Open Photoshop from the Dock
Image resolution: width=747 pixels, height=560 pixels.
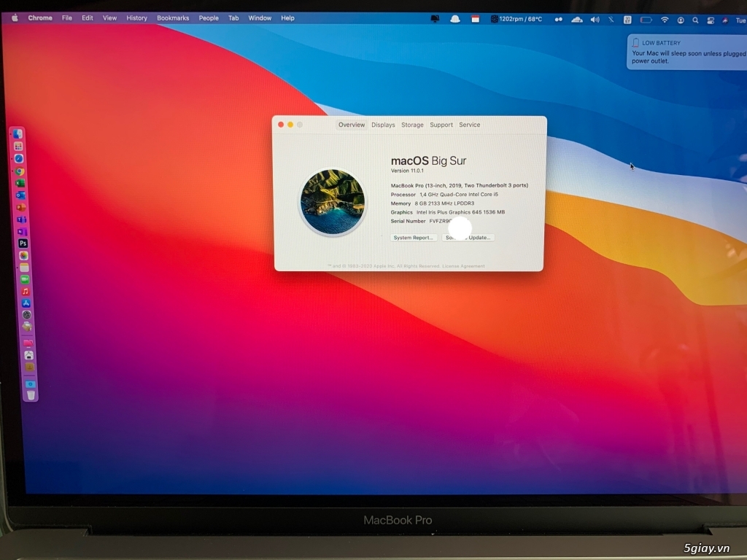coord(23,244)
